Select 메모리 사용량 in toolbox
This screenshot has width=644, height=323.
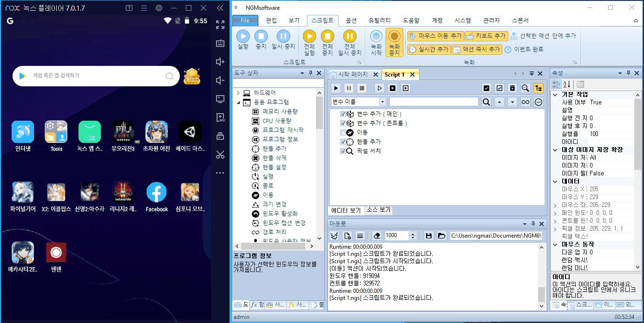pos(280,111)
